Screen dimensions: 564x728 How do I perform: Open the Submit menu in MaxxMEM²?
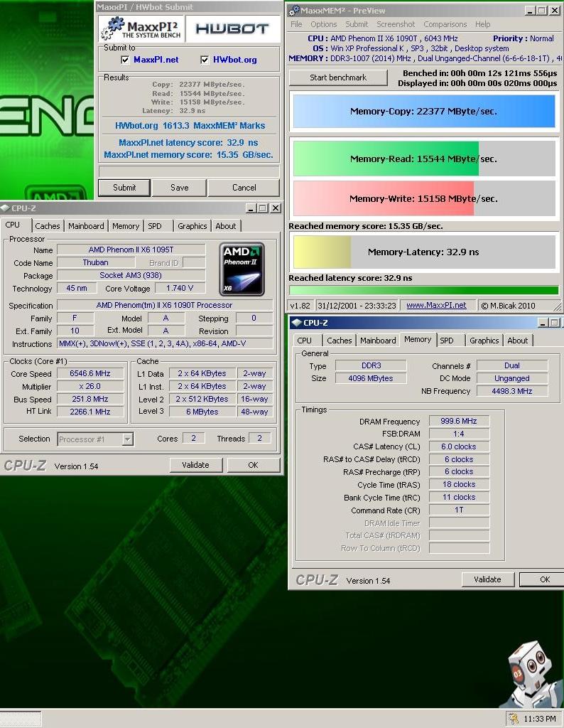tap(356, 24)
